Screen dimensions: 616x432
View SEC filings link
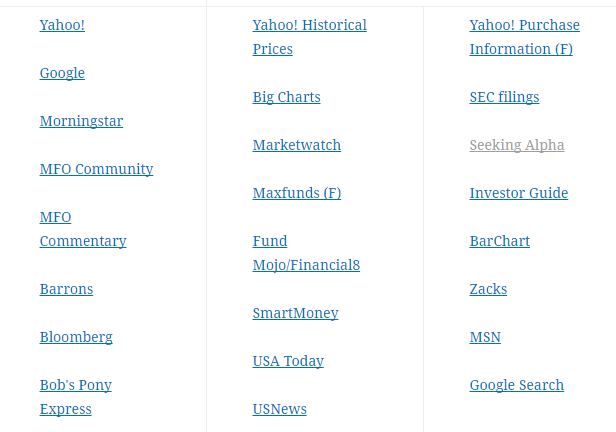504,97
